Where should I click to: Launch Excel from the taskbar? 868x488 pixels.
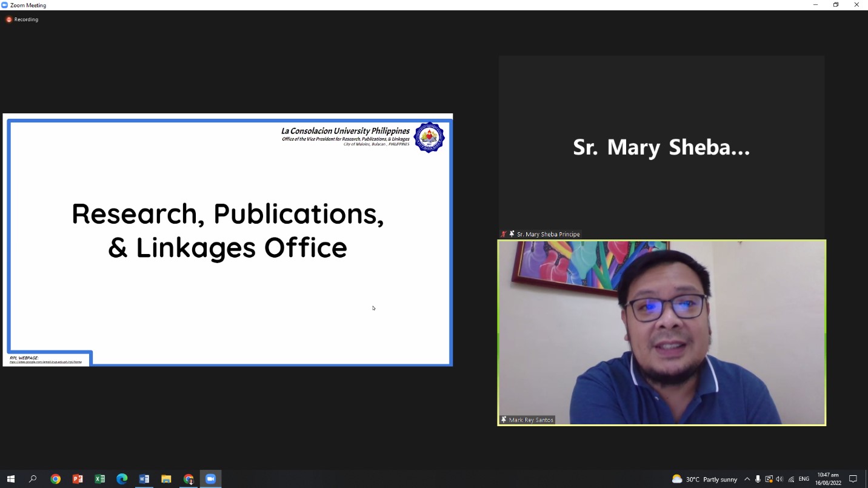coord(99,479)
